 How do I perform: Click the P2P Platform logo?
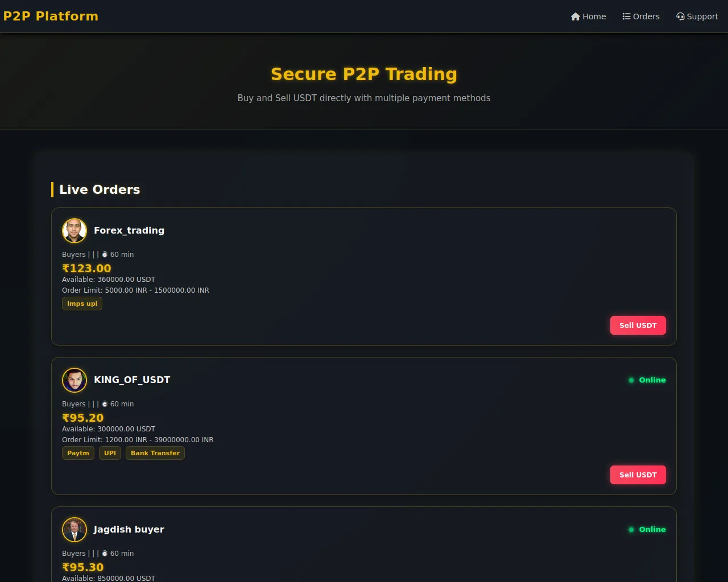pos(51,16)
